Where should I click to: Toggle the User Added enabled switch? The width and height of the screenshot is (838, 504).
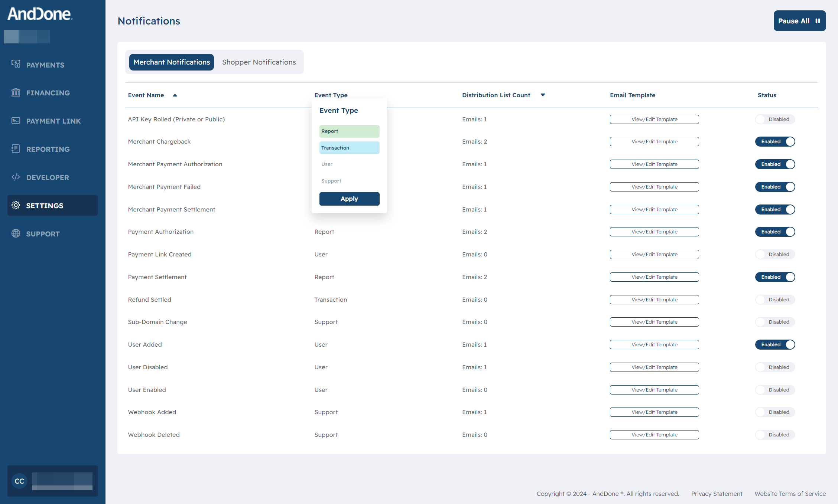click(x=776, y=344)
